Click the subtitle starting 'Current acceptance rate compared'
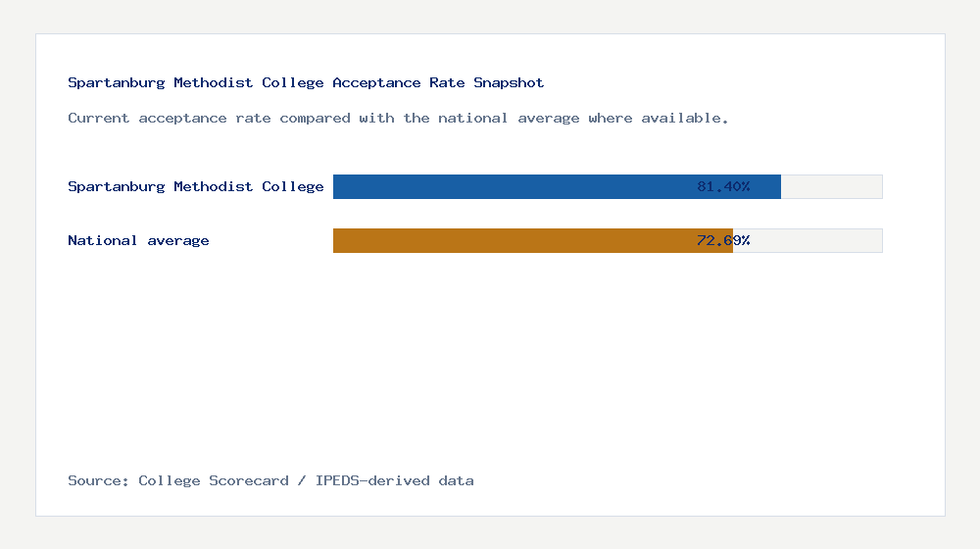980x549 pixels. pos(398,119)
